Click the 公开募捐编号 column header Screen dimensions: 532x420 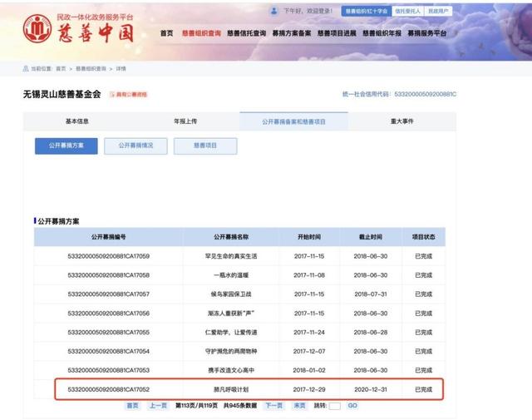click(x=109, y=237)
